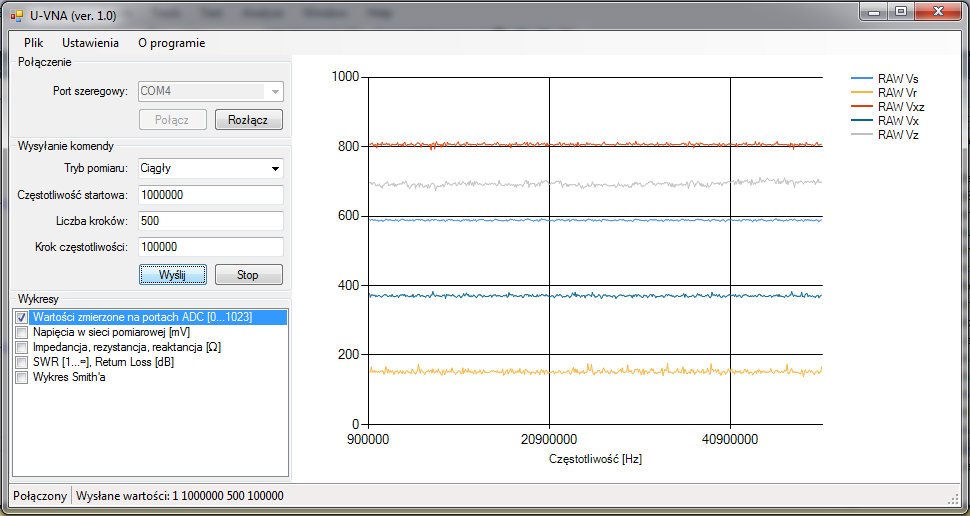Viewport: 970px width, 516px height.
Task: Expand the Port szeregowy COM4 dropdown
Action: (275, 91)
